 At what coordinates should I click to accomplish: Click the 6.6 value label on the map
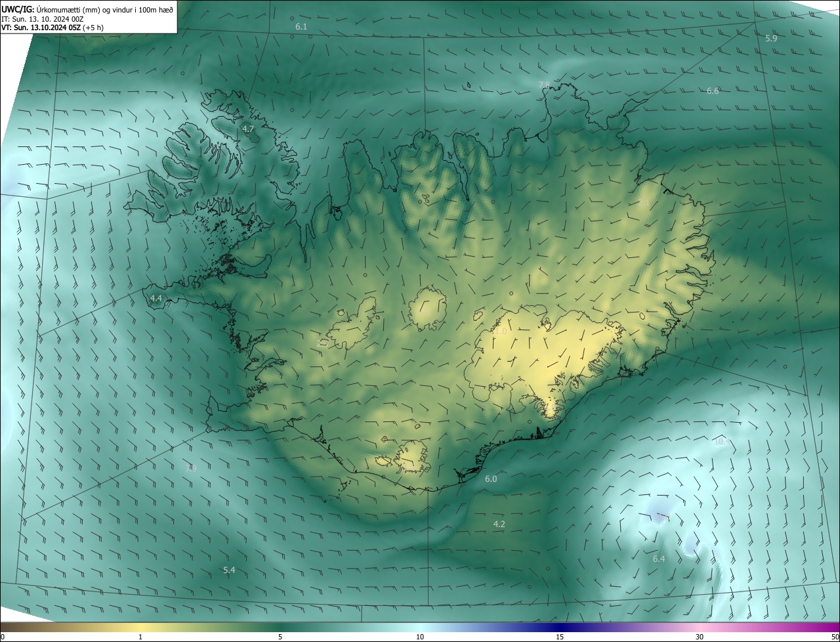(x=713, y=91)
